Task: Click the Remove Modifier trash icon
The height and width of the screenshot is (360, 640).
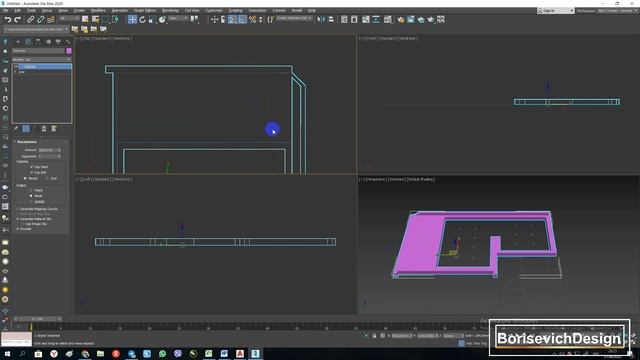Action: click(44, 129)
